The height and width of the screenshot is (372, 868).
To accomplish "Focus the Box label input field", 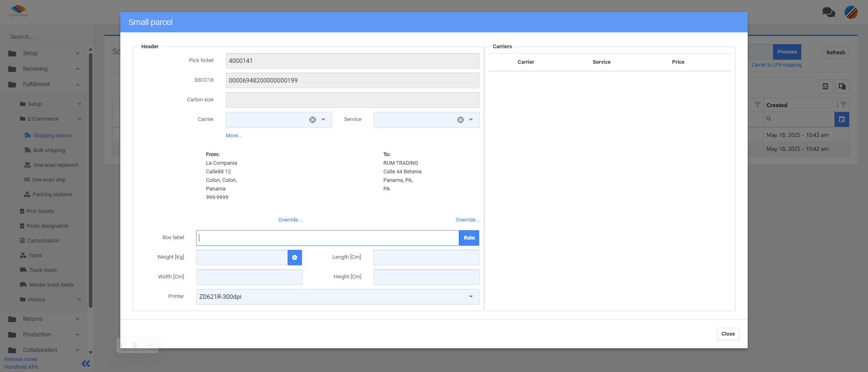I will (x=327, y=238).
